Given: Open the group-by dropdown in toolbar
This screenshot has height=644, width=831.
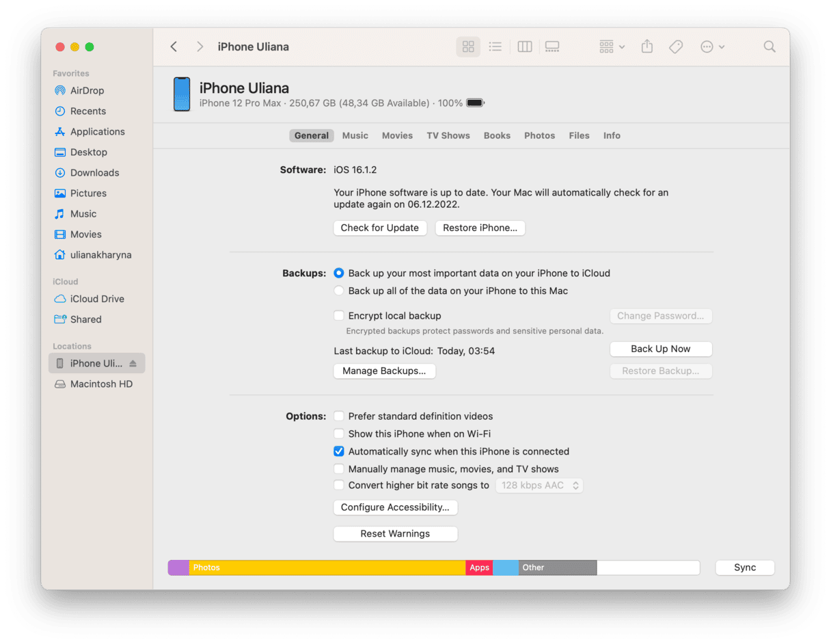Looking at the screenshot, I should coord(612,46).
